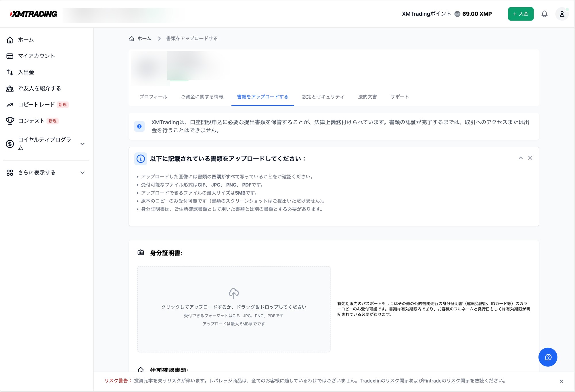Image resolution: width=575 pixels, height=392 pixels.
Task: Open the Fintrade リスク開示 link
Action: point(458,381)
